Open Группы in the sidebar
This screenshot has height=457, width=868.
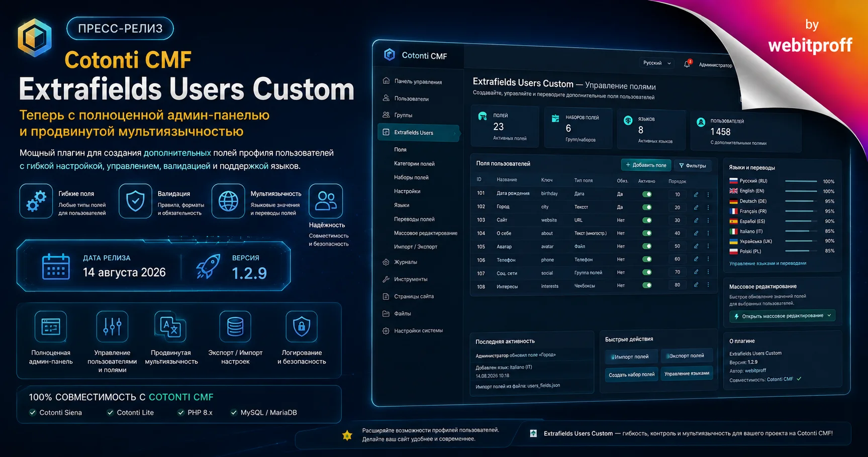coord(403,115)
